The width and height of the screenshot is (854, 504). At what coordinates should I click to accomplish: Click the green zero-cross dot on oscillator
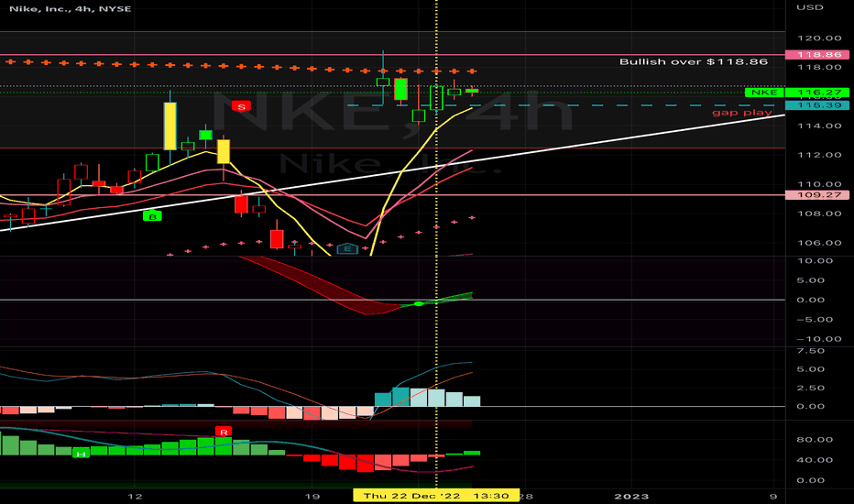[418, 303]
